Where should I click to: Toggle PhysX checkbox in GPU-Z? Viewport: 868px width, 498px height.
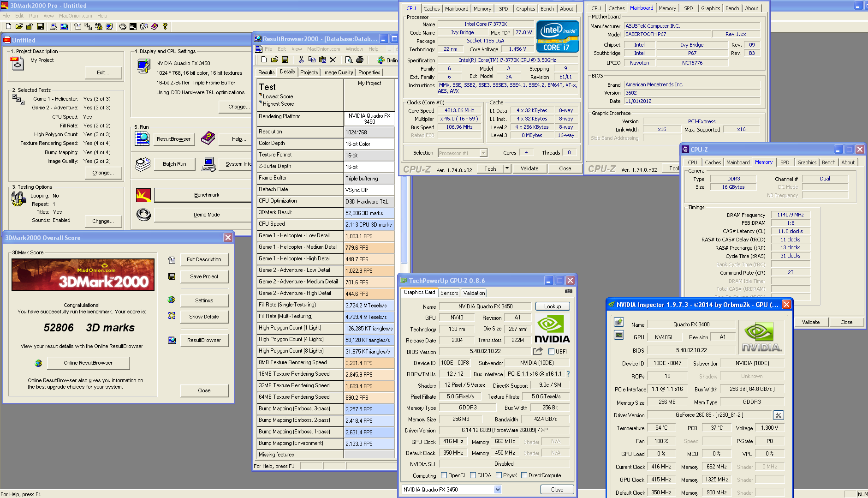pyautogui.click(x=499, y=475)
